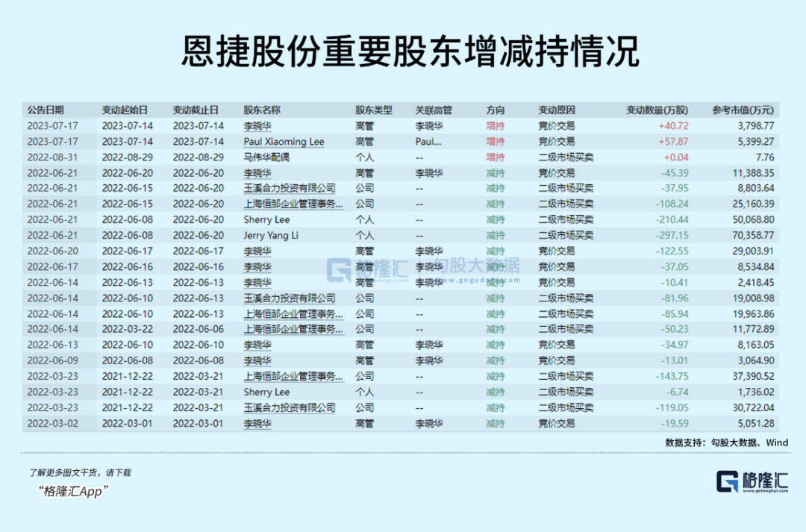Select the Jerry Yang Li row
The width and height of the screenshot is (806, 532).
click(x=401, y=236)
